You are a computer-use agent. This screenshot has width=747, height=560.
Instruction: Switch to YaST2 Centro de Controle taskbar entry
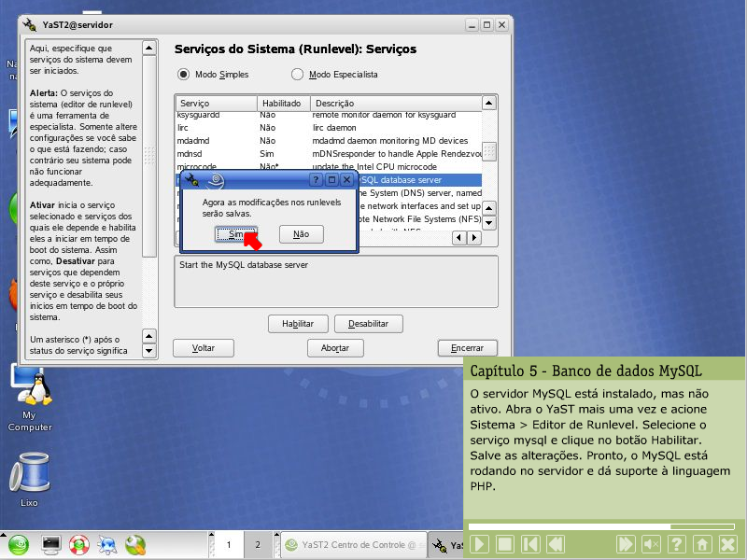click(x=352, y=544)
